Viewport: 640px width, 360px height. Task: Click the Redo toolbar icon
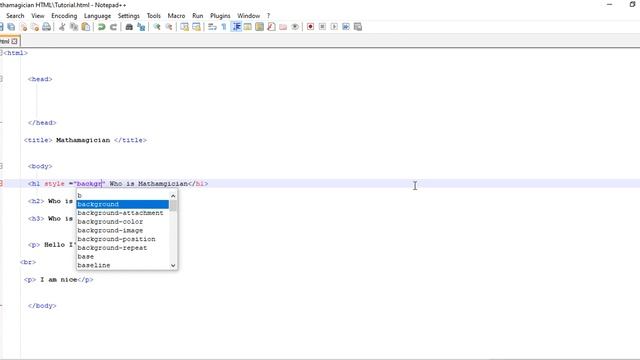click(x=113, y=27)
